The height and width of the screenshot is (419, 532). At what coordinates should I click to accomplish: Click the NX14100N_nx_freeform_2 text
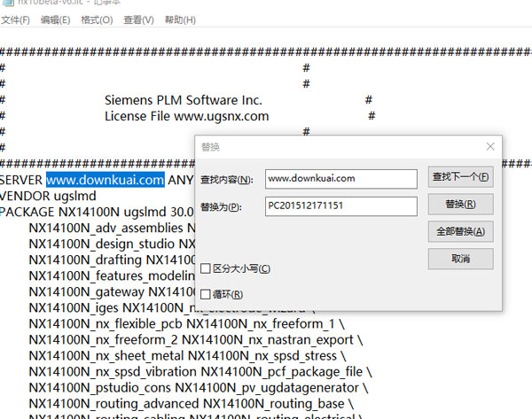(x=103, y=339)
